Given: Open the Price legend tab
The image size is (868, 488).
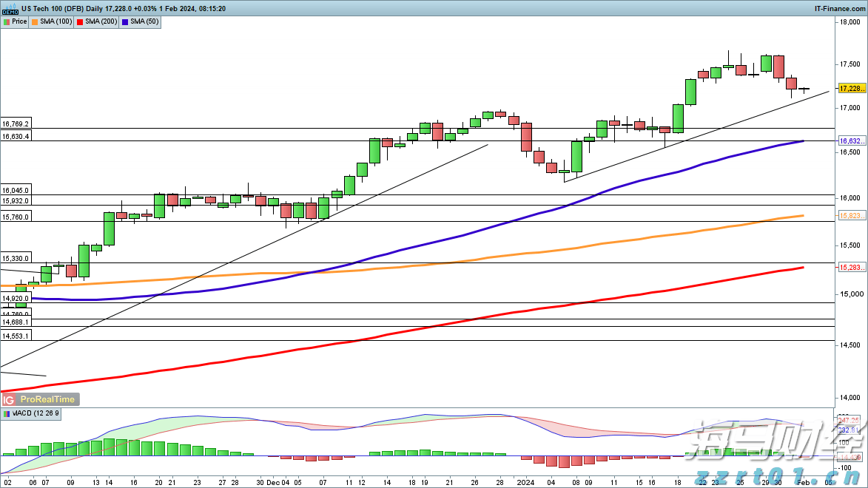Looking at the screenshot, I should [x=16, y=22].
